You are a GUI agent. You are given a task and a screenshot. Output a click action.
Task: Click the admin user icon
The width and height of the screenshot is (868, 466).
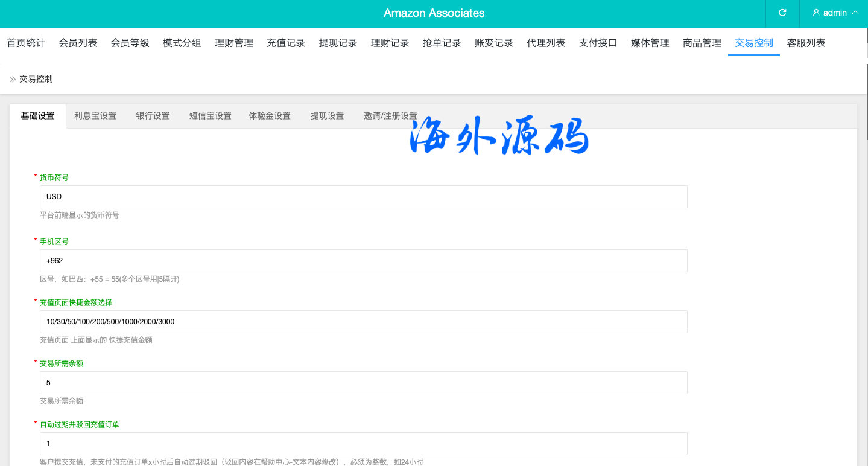[816, 13]
